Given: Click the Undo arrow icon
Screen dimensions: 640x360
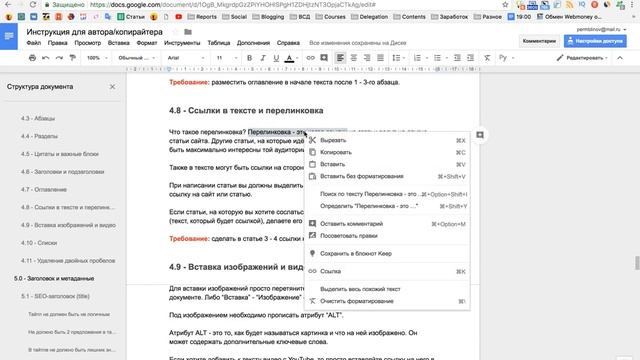Looking at the screenshot, I should (46, 58).
